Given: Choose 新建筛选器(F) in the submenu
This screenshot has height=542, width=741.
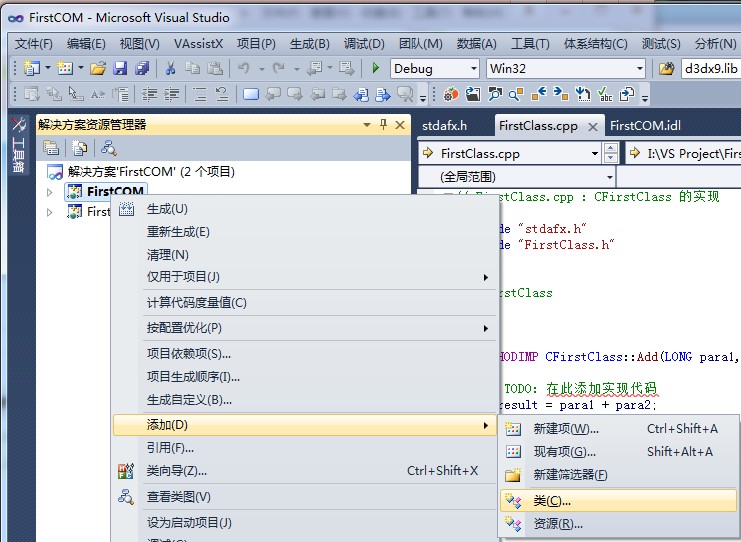Looking at the screenshot, I should (x=618, y=474).
